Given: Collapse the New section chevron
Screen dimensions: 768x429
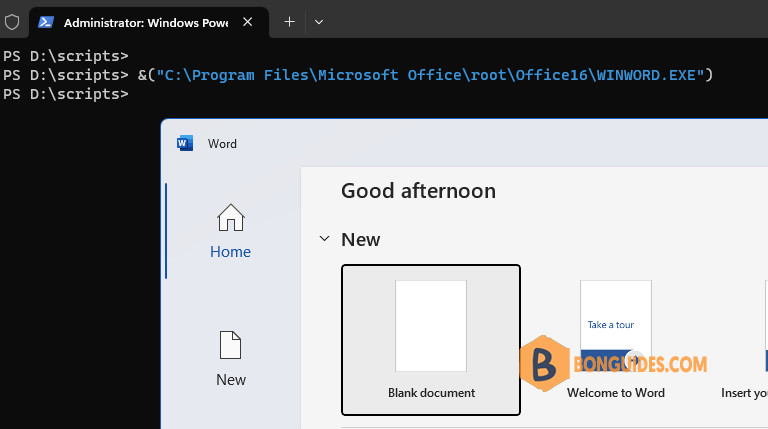Looking at the screenshot, I should coord(324,239).
